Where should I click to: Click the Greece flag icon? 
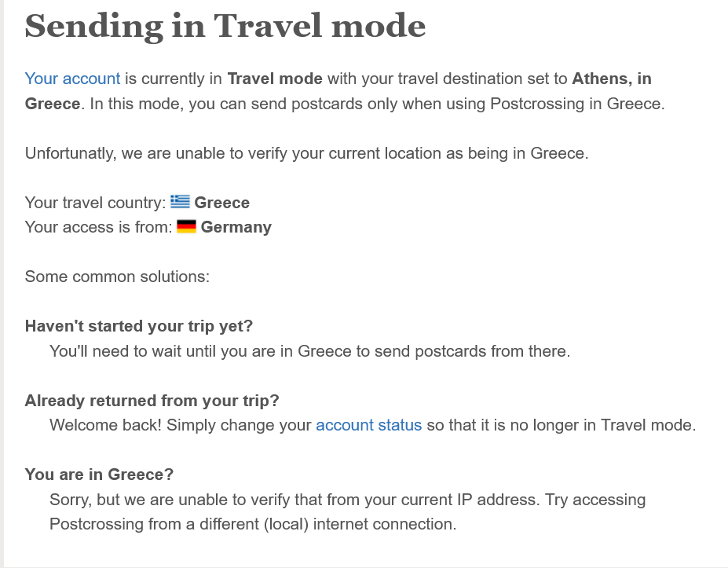click(180, 202)
